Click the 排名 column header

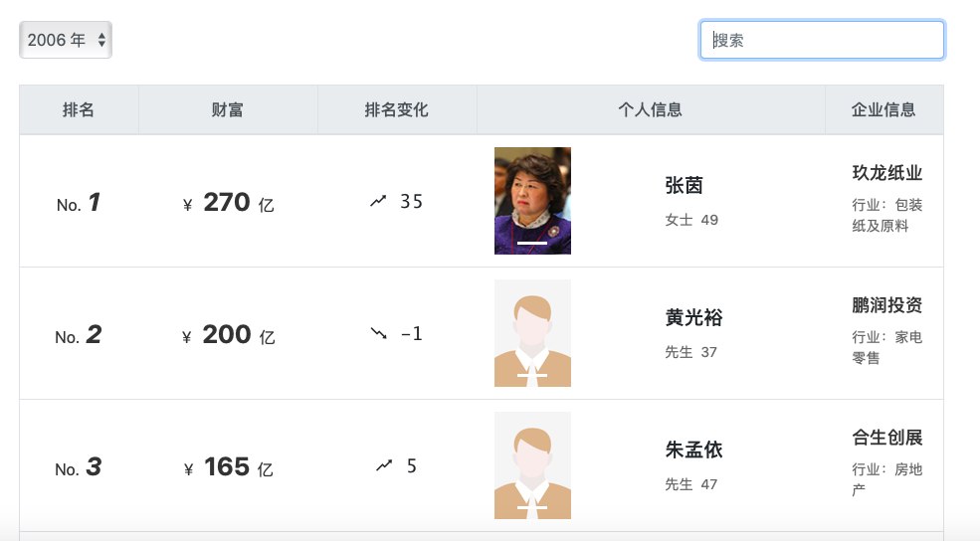click(x=79, y=110)
